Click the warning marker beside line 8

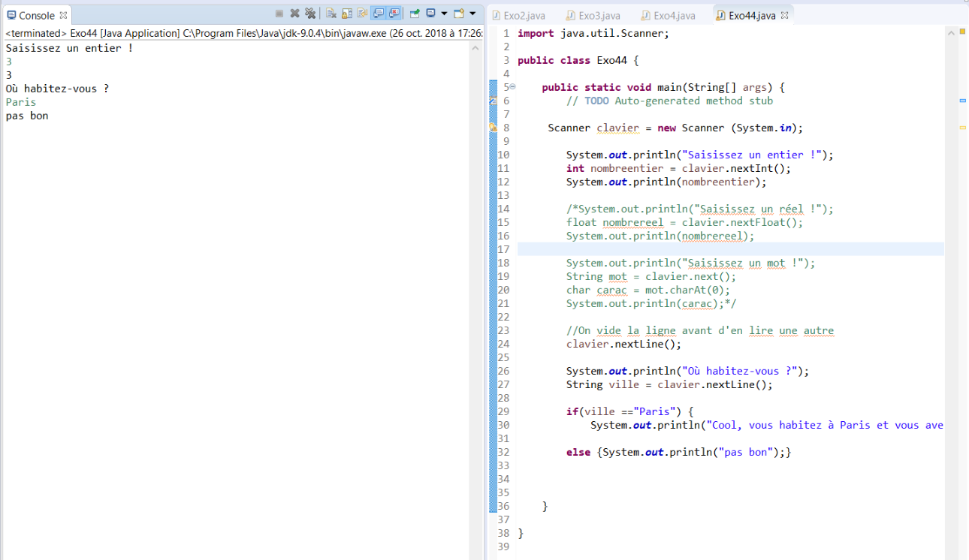coord(493,128)
